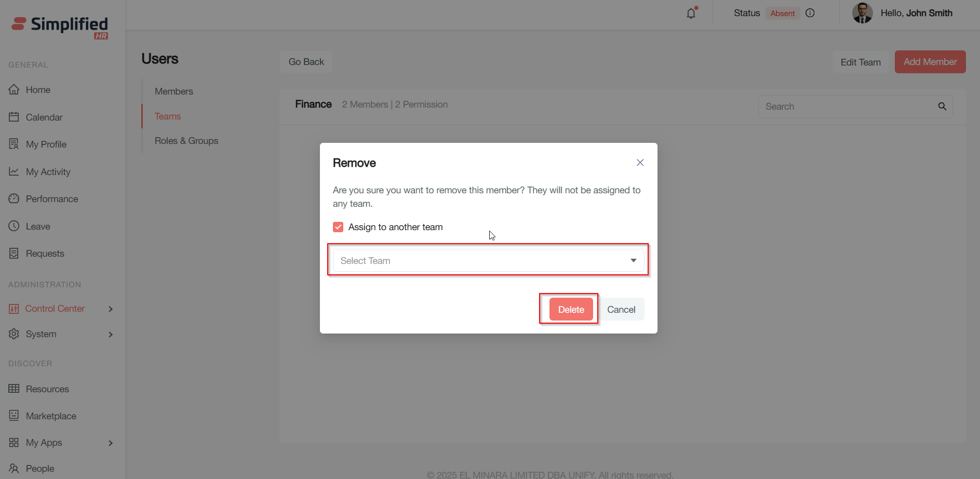The width and height of the screenshot is (980, 479).
Task: Click John Smith's profile avatar
Action: pyautogui.click(x=862, y=13)
